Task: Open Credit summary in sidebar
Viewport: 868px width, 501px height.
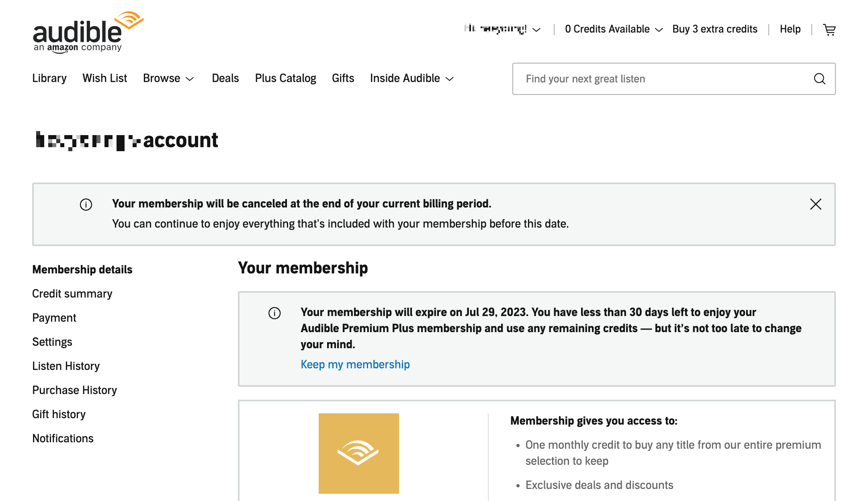Action: click(x=72, y=294)
